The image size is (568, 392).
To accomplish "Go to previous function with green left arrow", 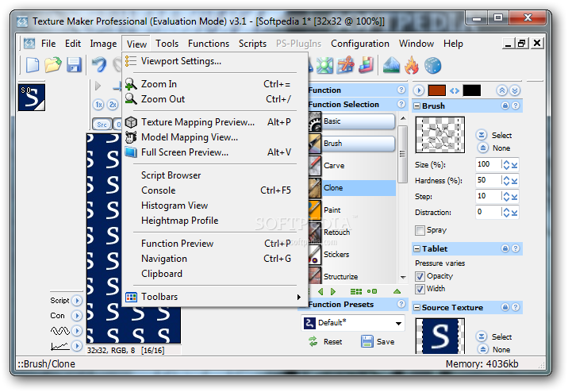I will [x=320, y=291].
